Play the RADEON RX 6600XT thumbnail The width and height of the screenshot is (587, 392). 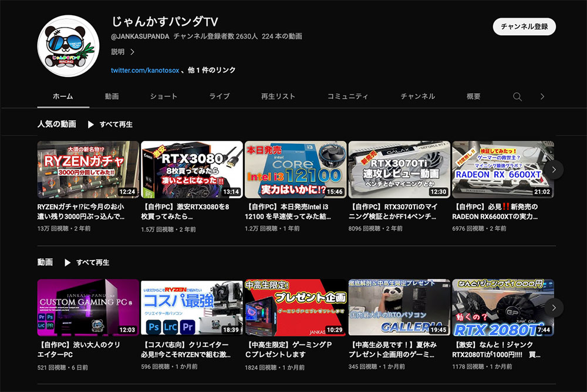tap(503, 170)
